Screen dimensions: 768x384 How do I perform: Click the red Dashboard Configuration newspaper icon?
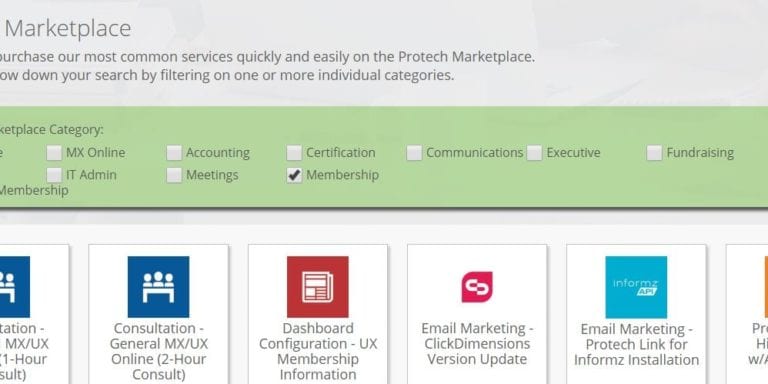point(317,287)
